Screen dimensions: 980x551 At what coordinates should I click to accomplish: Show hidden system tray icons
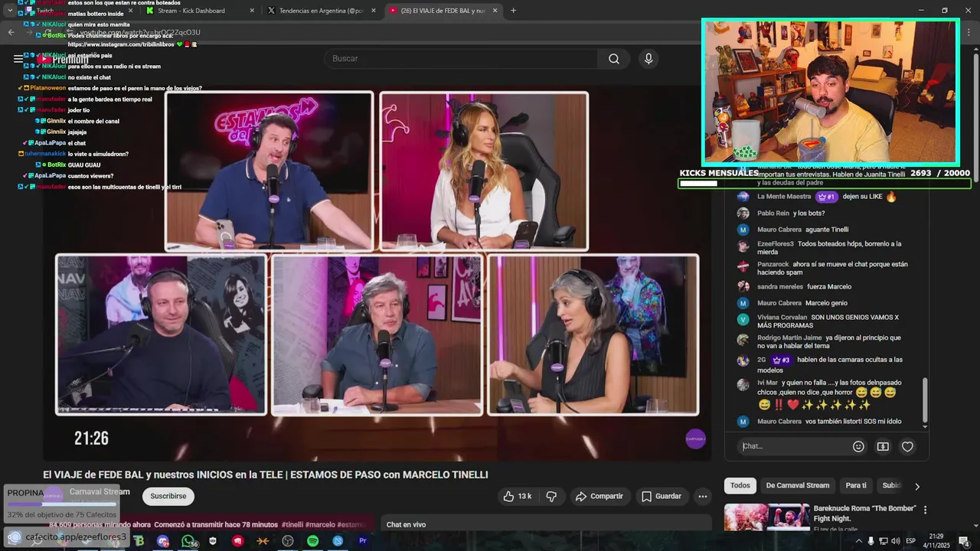pyautogui.click(x=858, y=541)
